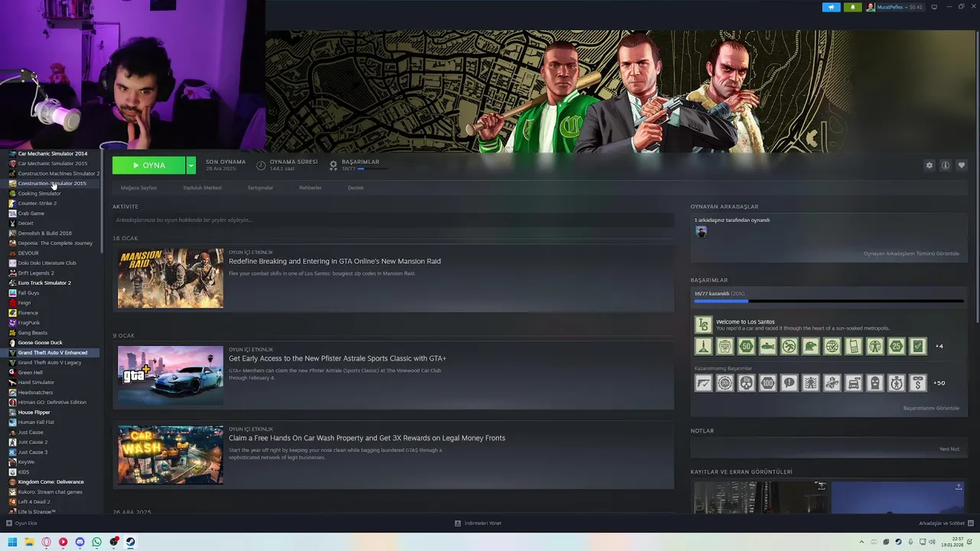Screen dimensions: 980x551
Task: Open the Mansion Raid news headline
Action: coord(335,261)
